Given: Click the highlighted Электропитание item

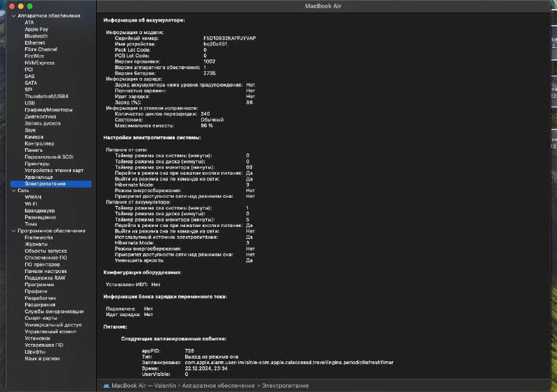Looking at the screenshot, I should click(45, 184).
